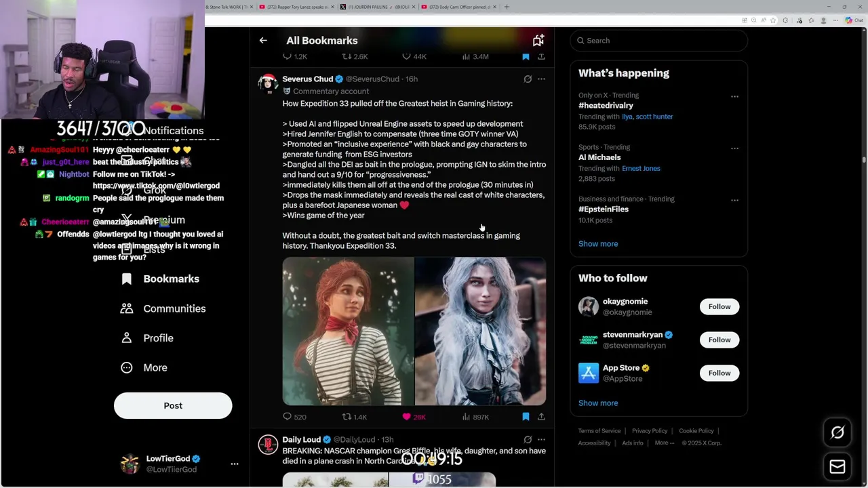Open the #EpsteinFiles trend
This screenshot has width=868, height=488.
click(x=604, y=209)
